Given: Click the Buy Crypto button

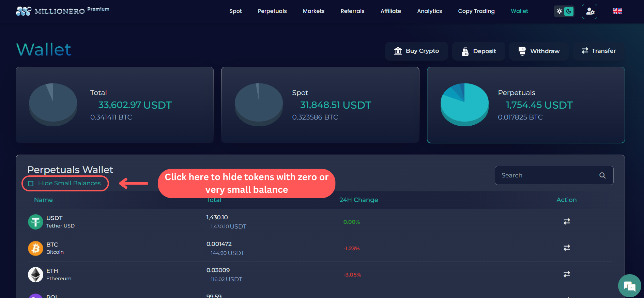Looking at the screenshot, I should coord(416,51).
